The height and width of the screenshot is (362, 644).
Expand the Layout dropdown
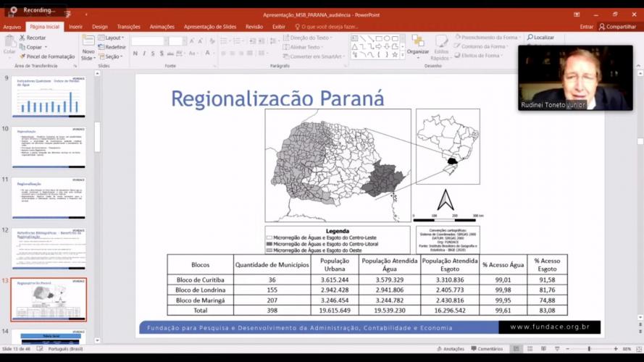point(112,38)
